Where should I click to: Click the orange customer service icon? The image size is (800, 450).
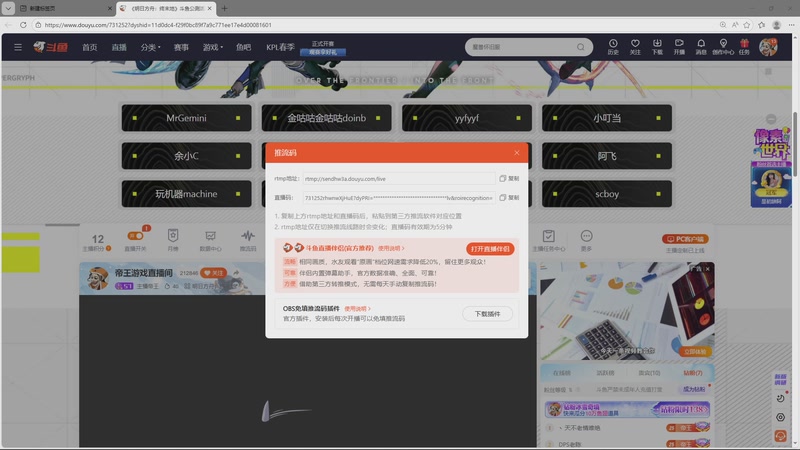click(x=780, y=436)
